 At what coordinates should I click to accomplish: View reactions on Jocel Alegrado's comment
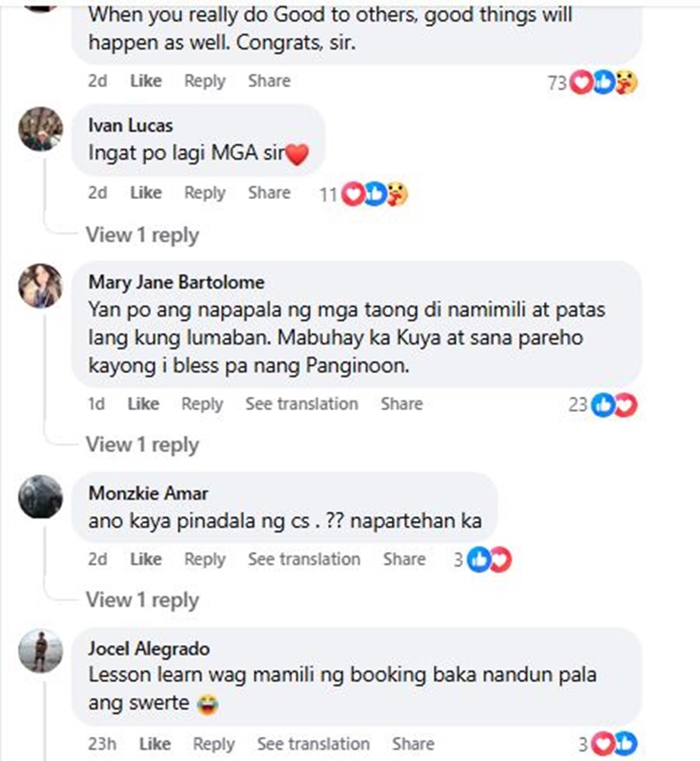coord(608,744)
